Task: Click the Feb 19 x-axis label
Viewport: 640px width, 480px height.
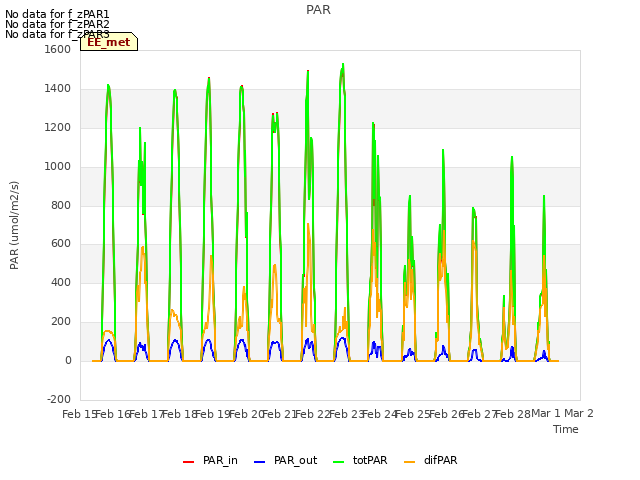Action: (x=213, y=414)
